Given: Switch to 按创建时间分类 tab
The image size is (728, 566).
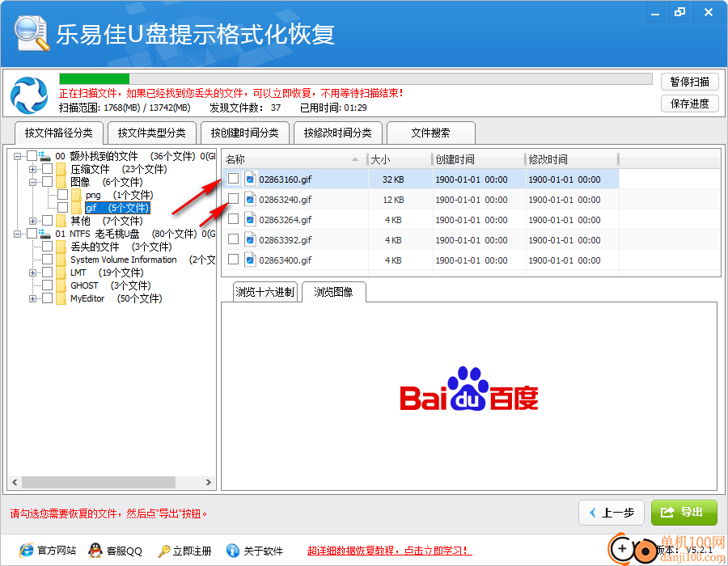Looking at the screenshot, I should [244, 133].
